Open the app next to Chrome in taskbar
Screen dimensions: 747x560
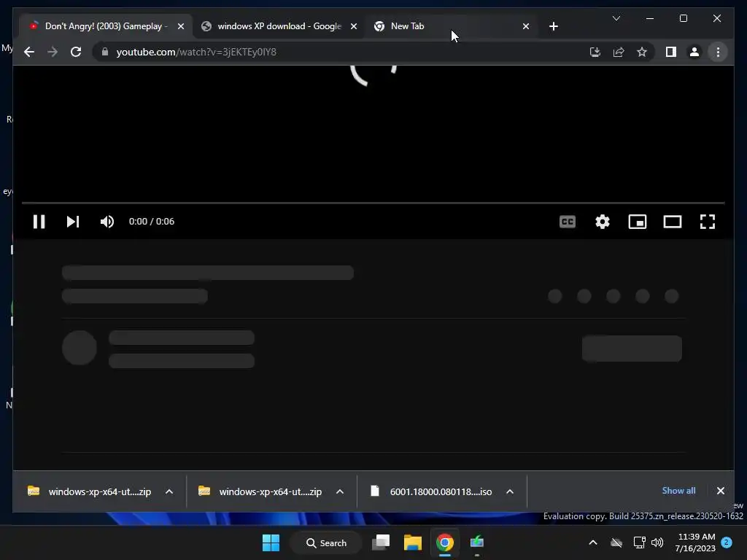[477, 542]
